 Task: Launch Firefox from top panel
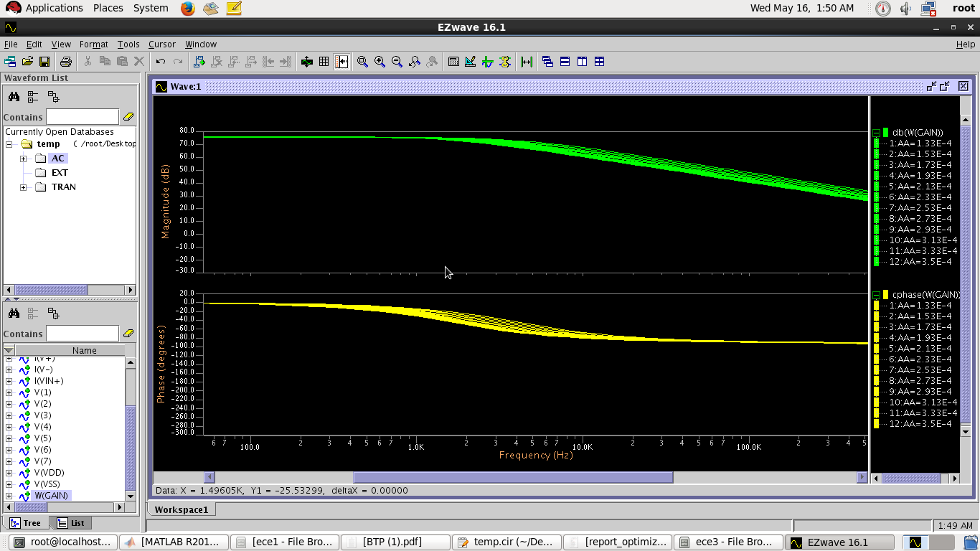(188, 9)
